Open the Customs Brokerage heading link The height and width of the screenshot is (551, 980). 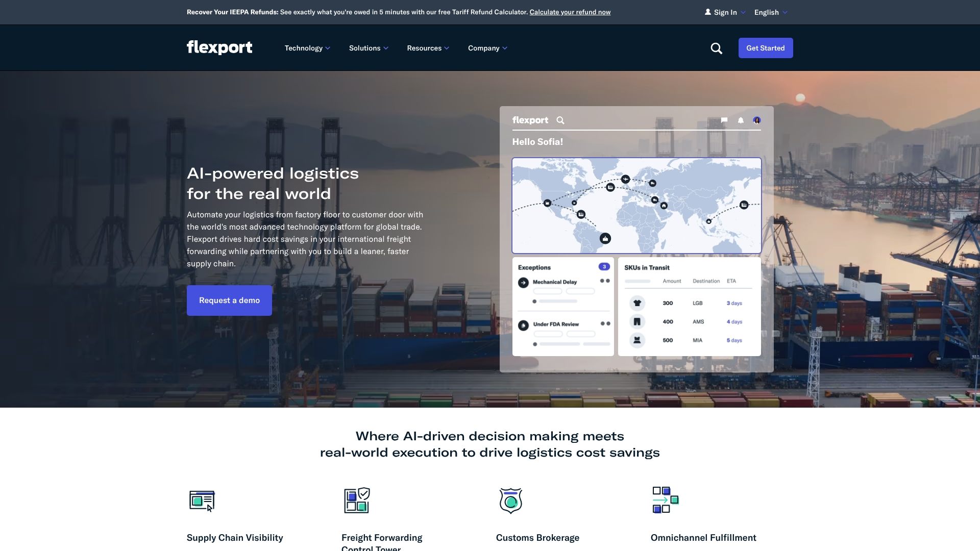click(x=537, y=538)
